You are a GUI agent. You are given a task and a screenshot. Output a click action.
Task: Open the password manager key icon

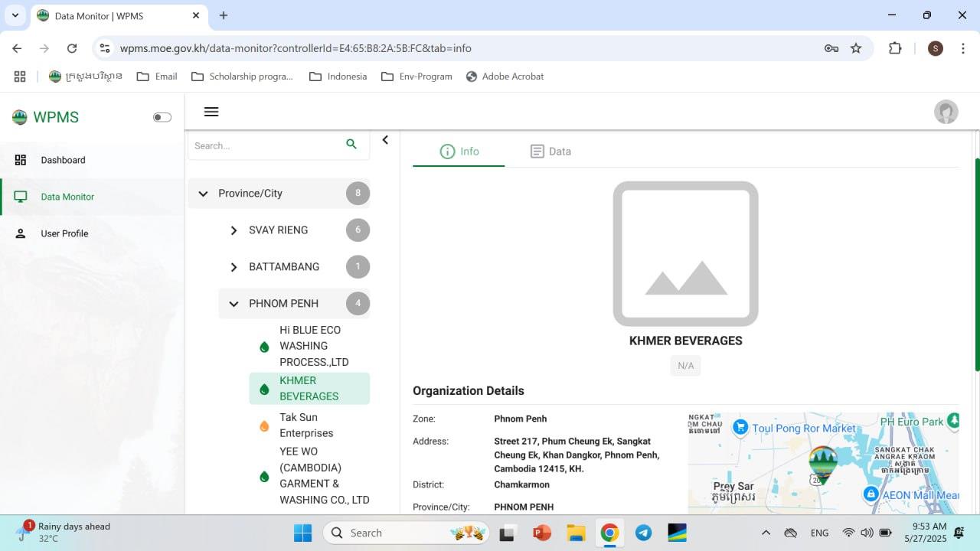pos(831,48)
